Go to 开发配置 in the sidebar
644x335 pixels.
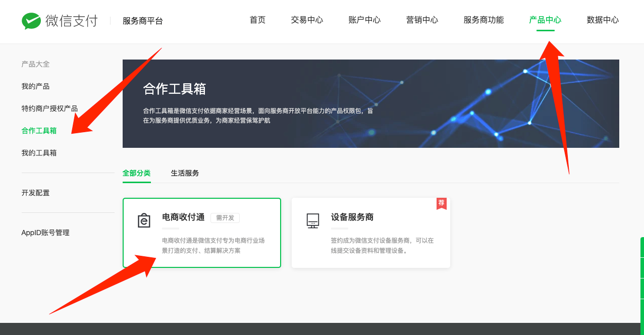point(35,193)
